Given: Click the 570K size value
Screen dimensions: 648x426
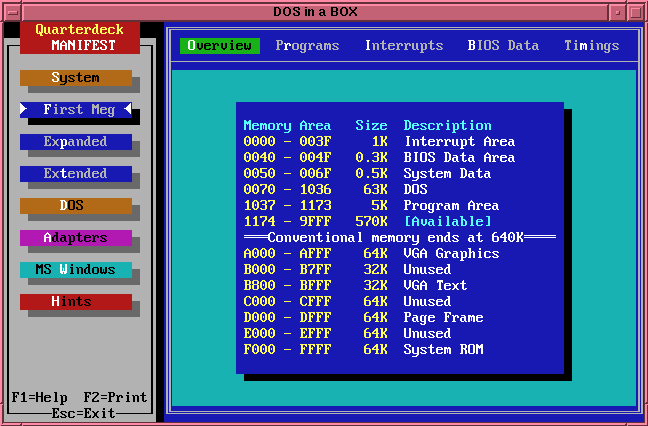Looking at the screenshot, I should (371, 221).
